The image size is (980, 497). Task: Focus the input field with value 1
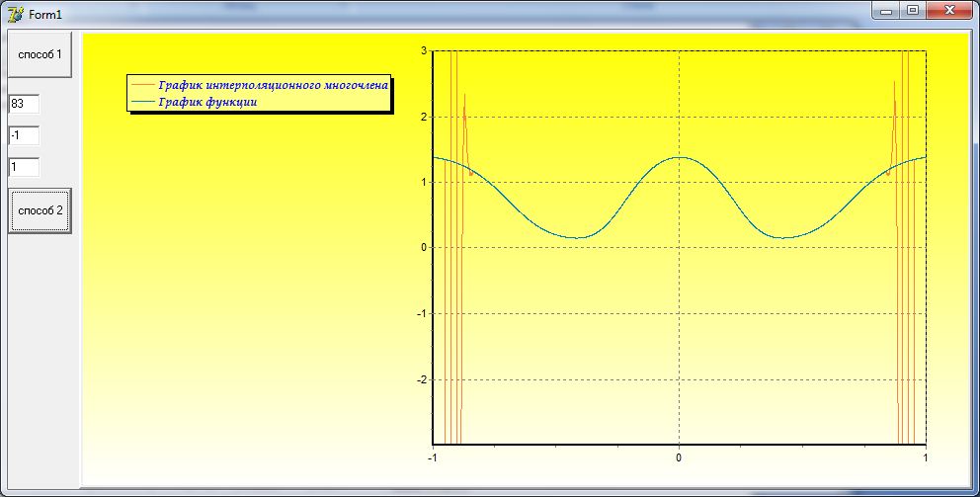click(24, 167)
